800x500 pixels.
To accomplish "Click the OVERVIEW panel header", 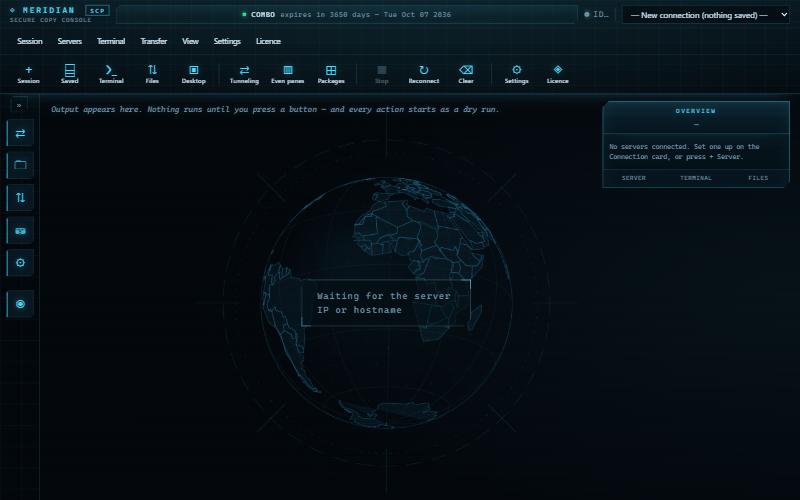I will point(696,117).
